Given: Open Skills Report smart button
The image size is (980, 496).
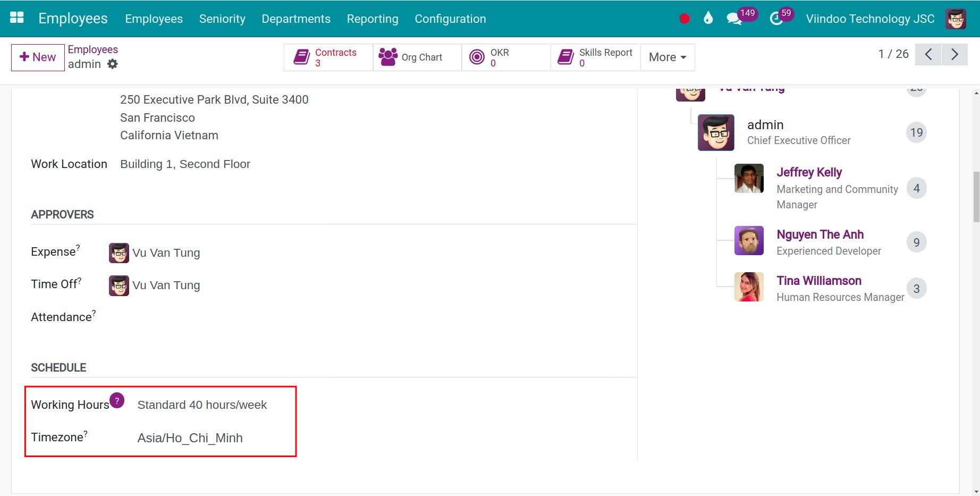Looking at the screenshot, I should (x=596, y=57).
